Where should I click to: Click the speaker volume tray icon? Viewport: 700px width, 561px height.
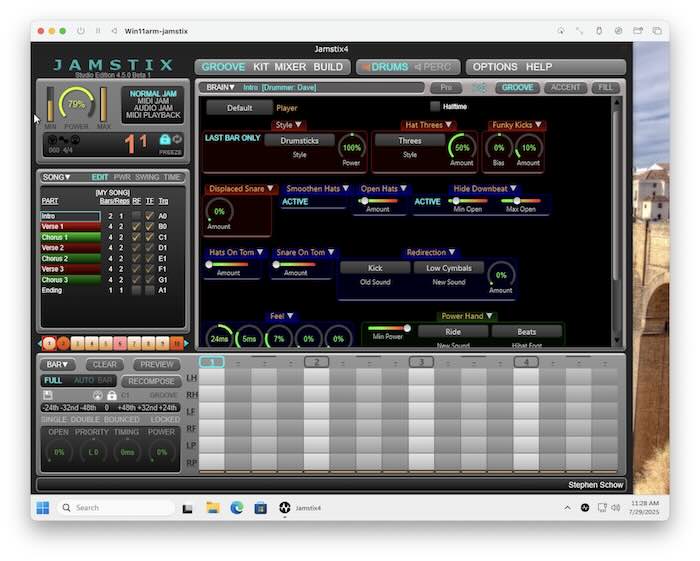click(x=616, y=507)
